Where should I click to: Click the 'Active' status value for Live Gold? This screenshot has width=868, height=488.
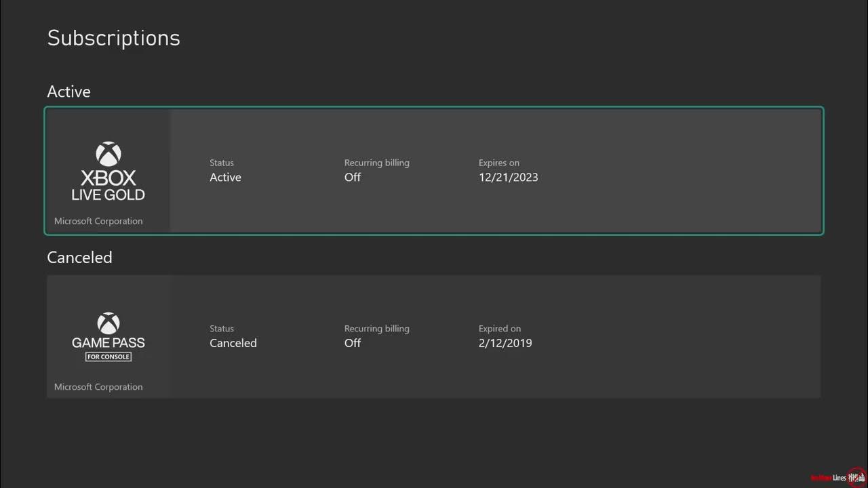click(225, 178)
